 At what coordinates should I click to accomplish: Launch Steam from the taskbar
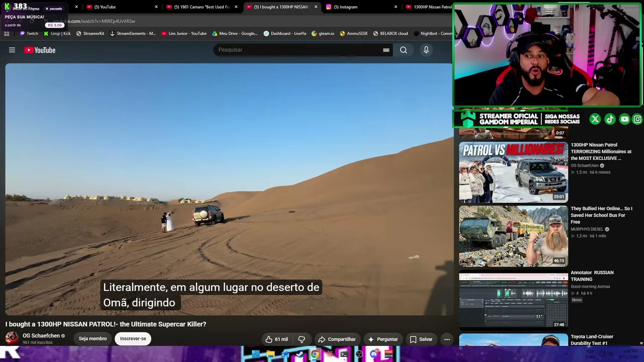point(300,354)
